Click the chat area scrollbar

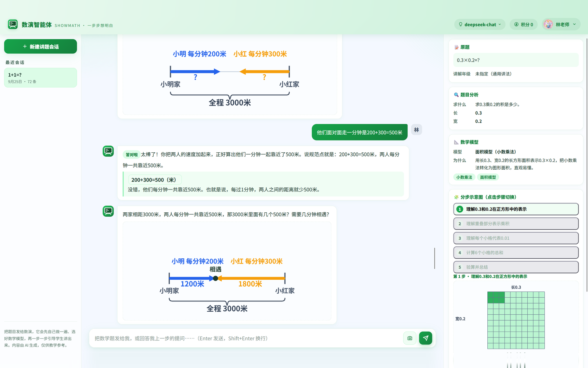[x=434, y=258]
